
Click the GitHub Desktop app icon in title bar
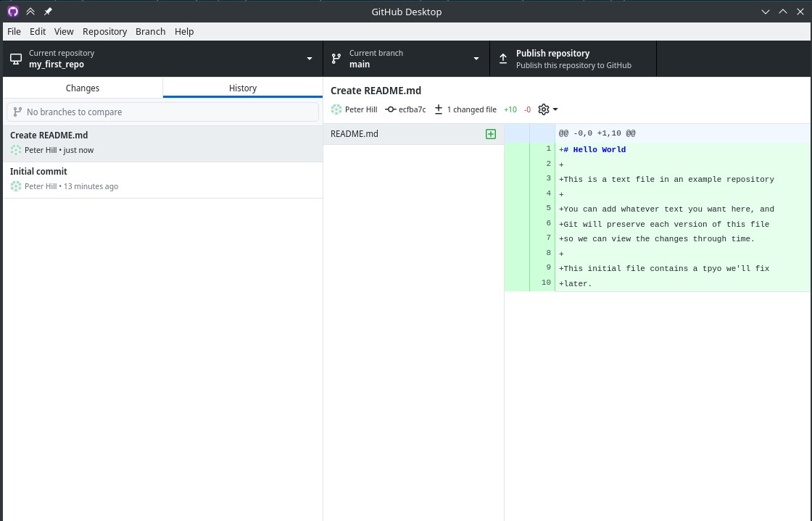coord(13,12)
